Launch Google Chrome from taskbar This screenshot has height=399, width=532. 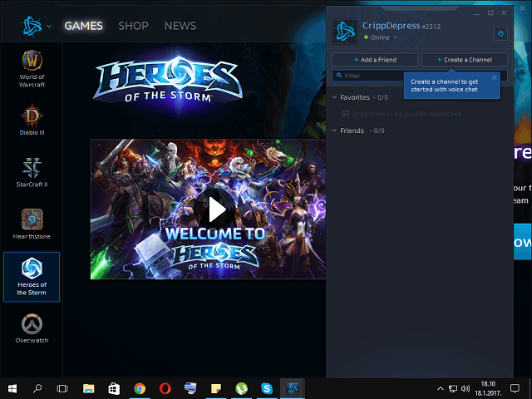[140, 388]
